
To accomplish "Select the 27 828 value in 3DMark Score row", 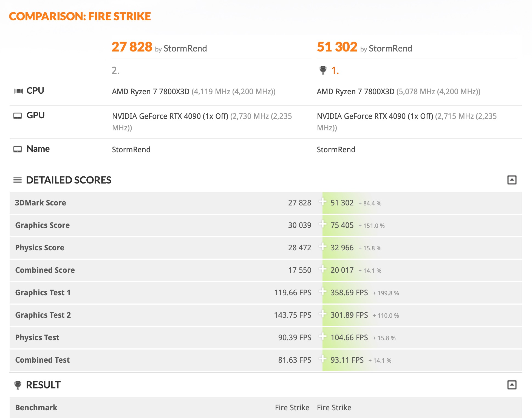I will (x=299, y=203).
